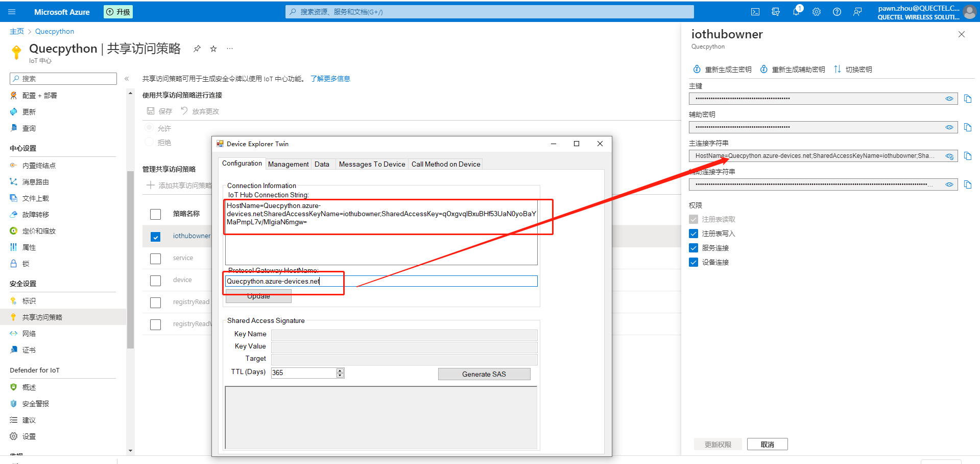Open Cloud Shell icon in top bar
980x464 pixels.
pos(755,12)
